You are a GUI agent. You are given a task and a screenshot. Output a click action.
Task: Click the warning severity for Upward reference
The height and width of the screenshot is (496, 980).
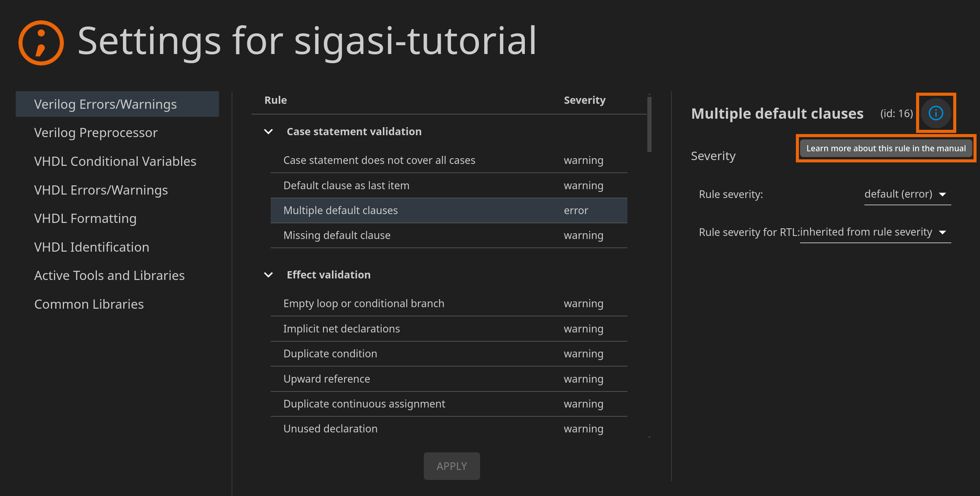pyautogui.click(x=583, y=379)
